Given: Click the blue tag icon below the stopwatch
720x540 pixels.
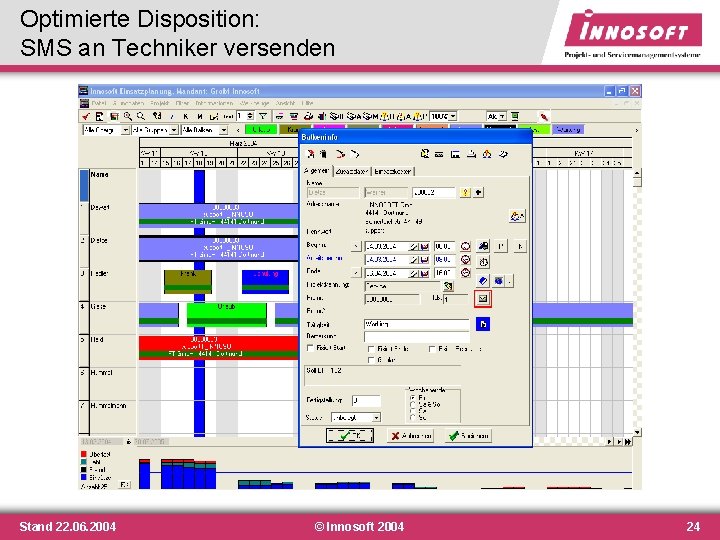Looking at the screenshot, I should pos(483,280).
